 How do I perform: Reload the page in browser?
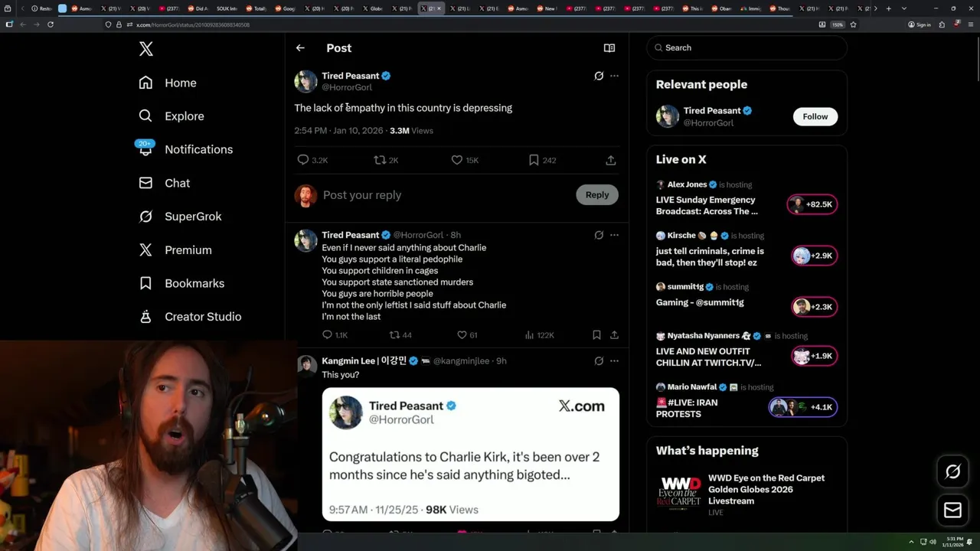(x=51, y=24)
